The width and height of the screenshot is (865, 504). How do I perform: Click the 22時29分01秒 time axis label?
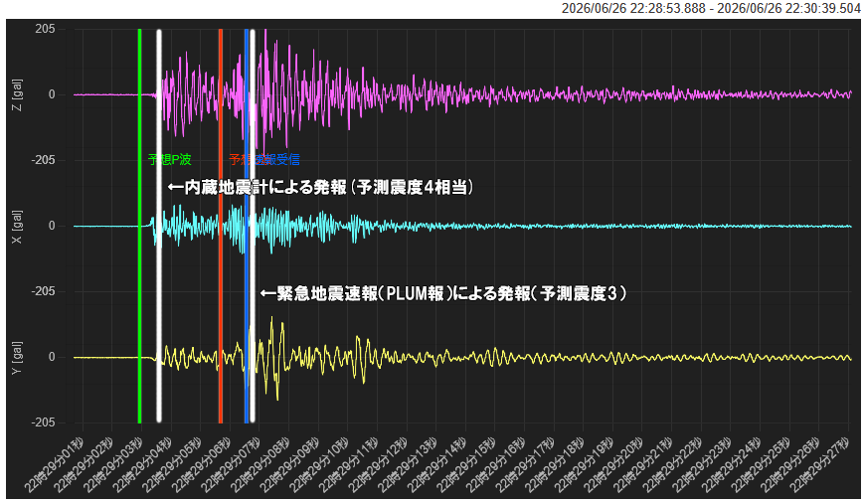[55, 463]
